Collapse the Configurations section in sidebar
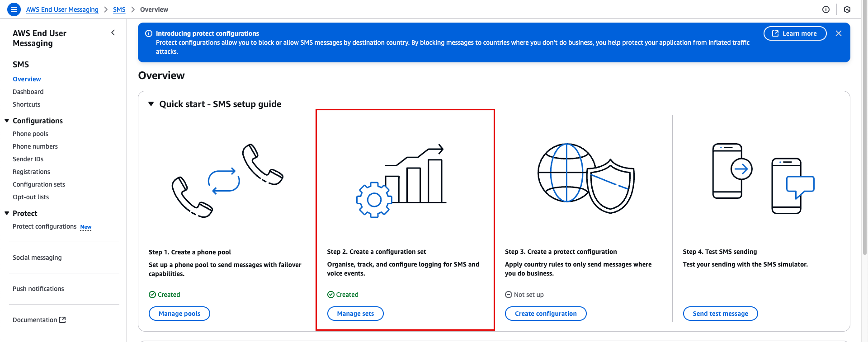This screenshot has width=868, height=342. click(x=7, y=121)
